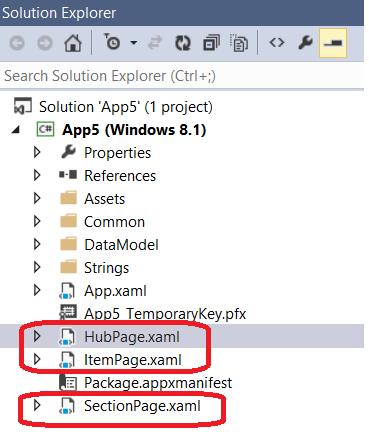Click the View Code icon
369x437 pixels.
pos(277,43)
